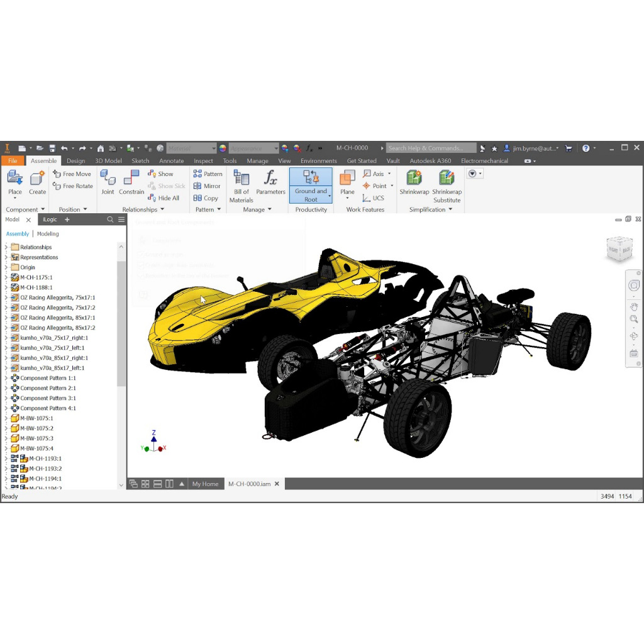Open the Electromechanical ribbon tab
Image resolution: width=644 pixels, height=644 pixels.
(484, 160)
